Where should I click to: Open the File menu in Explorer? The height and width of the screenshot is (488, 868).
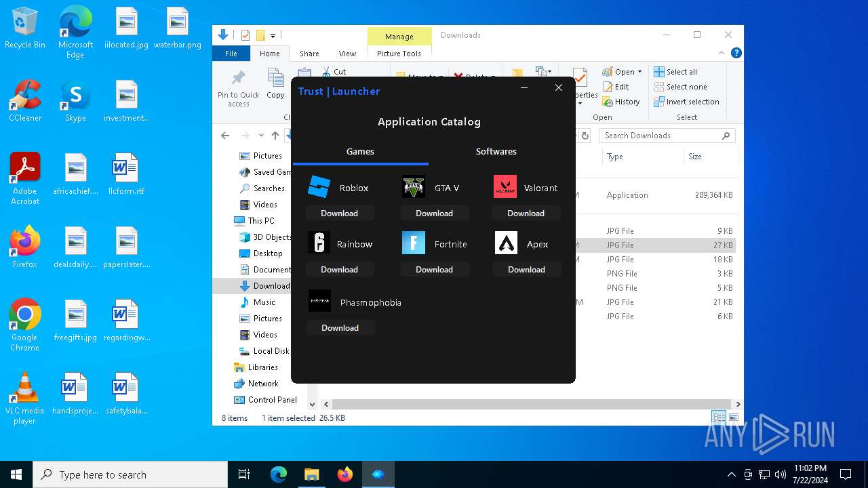(x=231, y=54)
